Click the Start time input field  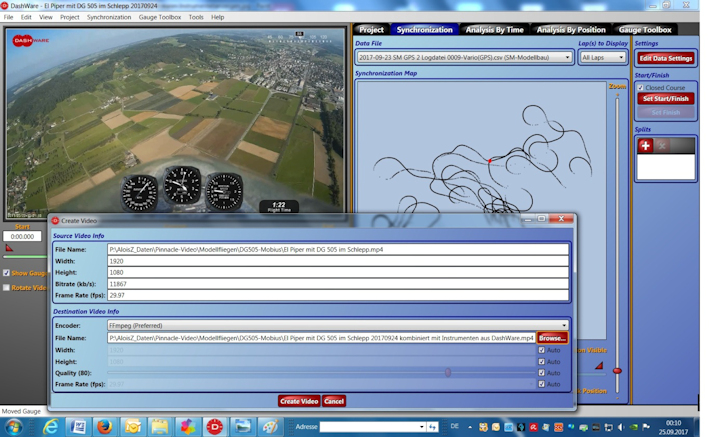[x=22, y=236]
